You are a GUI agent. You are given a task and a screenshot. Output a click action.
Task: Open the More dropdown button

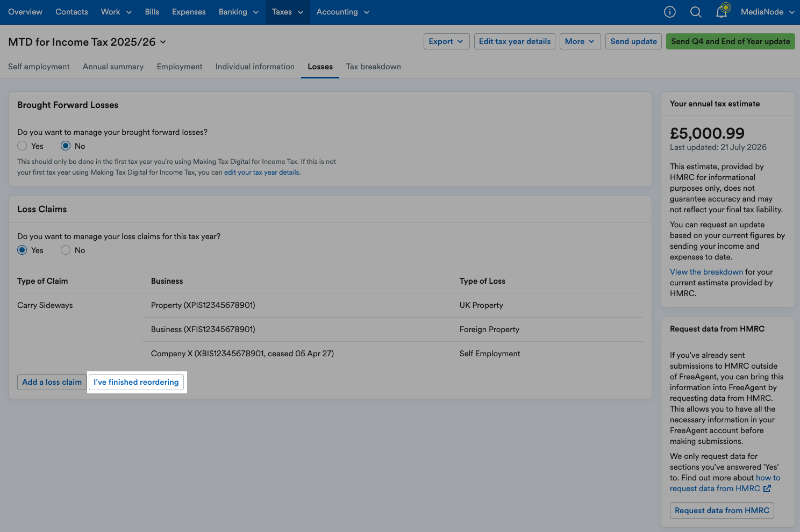coord(580,41)
